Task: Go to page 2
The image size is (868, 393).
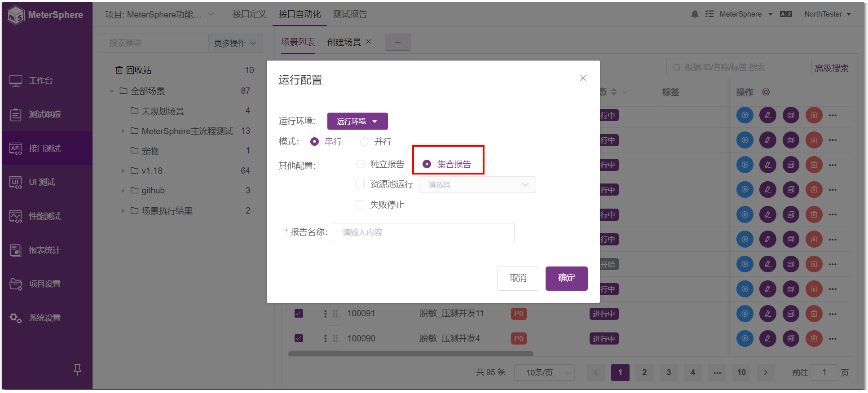Action: click(x=644, y=372)
